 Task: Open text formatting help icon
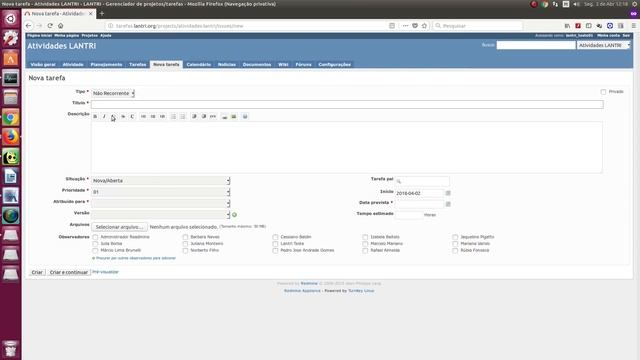[245, 117]
